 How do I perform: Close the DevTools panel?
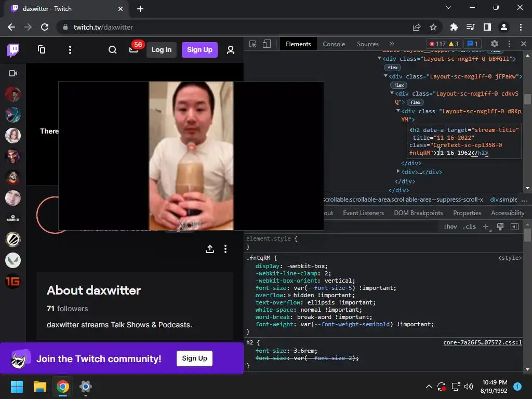(524, 44)
